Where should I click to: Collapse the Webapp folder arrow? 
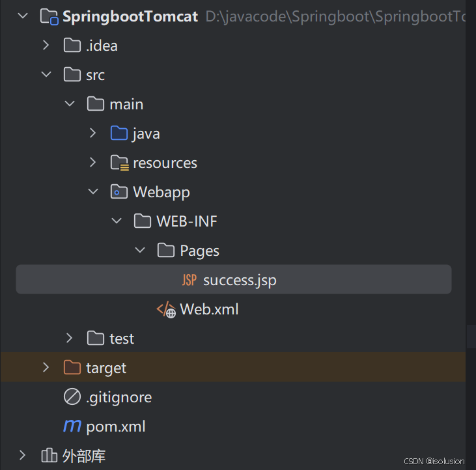[93, 191]
